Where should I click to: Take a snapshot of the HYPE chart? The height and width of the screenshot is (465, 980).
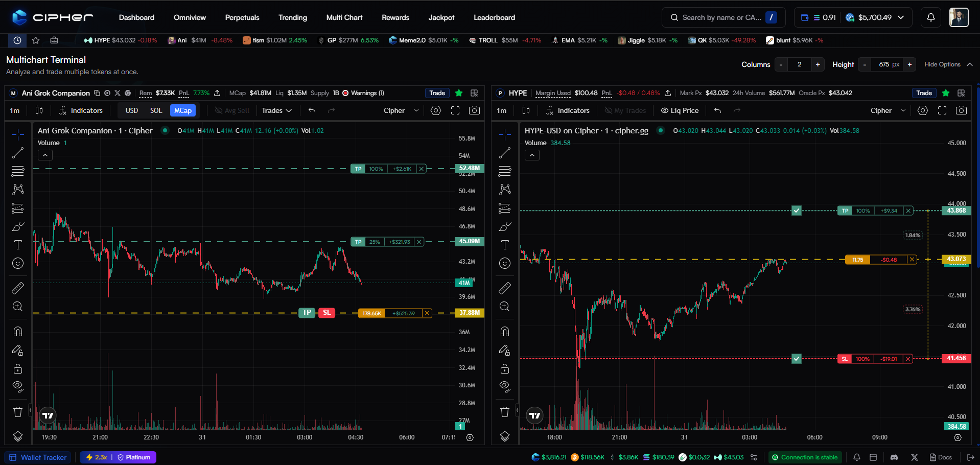click(961, 110)
